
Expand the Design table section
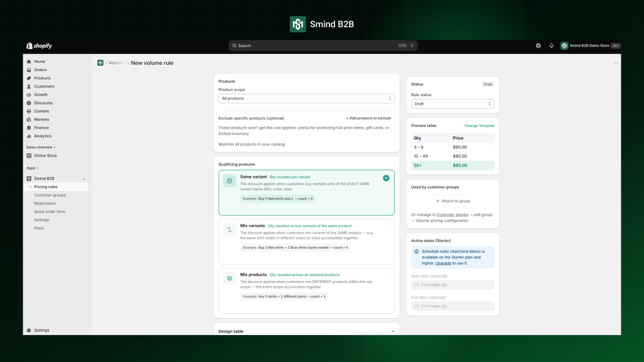tap(392, 331)
